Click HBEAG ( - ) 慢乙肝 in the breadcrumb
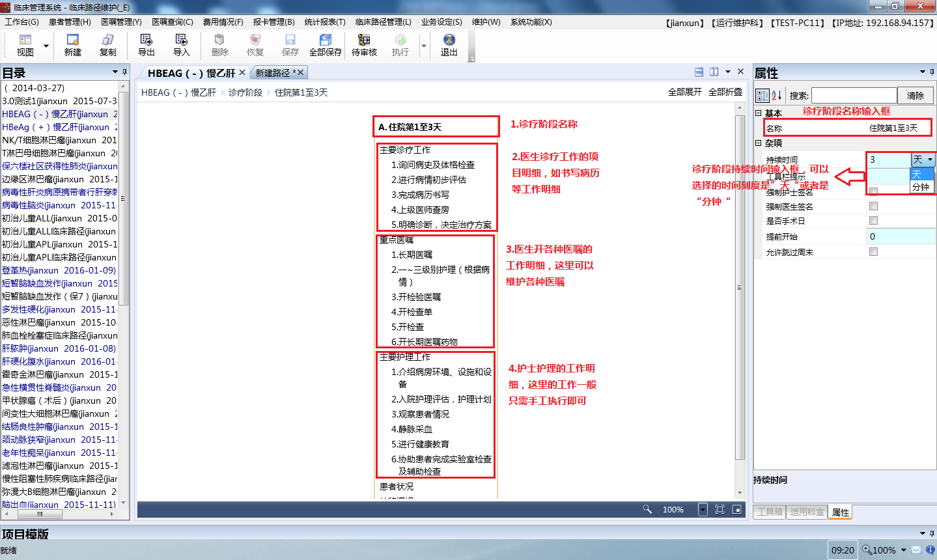 pos(178,92)
